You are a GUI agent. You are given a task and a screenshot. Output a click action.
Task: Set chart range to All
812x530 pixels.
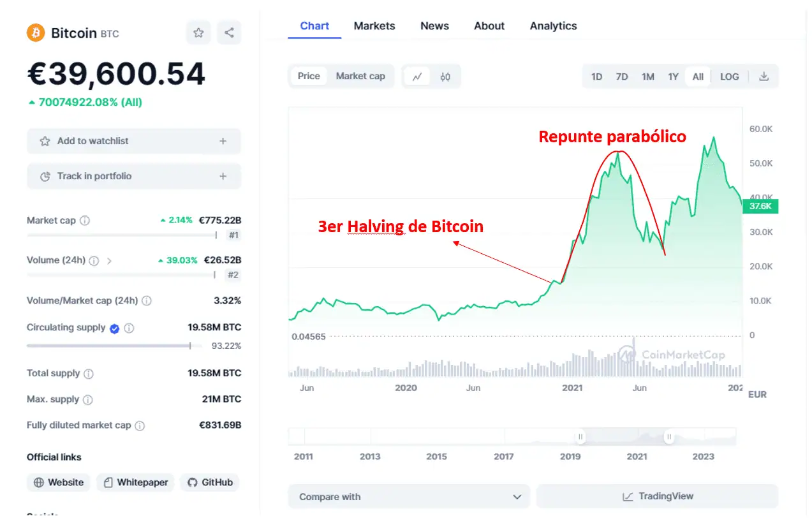coord(698,77)
